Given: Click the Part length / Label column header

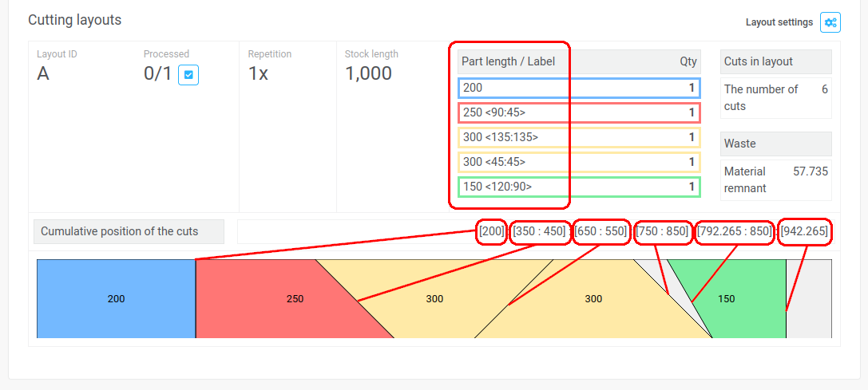Looking at the screenshot, I should pos(508,61).
